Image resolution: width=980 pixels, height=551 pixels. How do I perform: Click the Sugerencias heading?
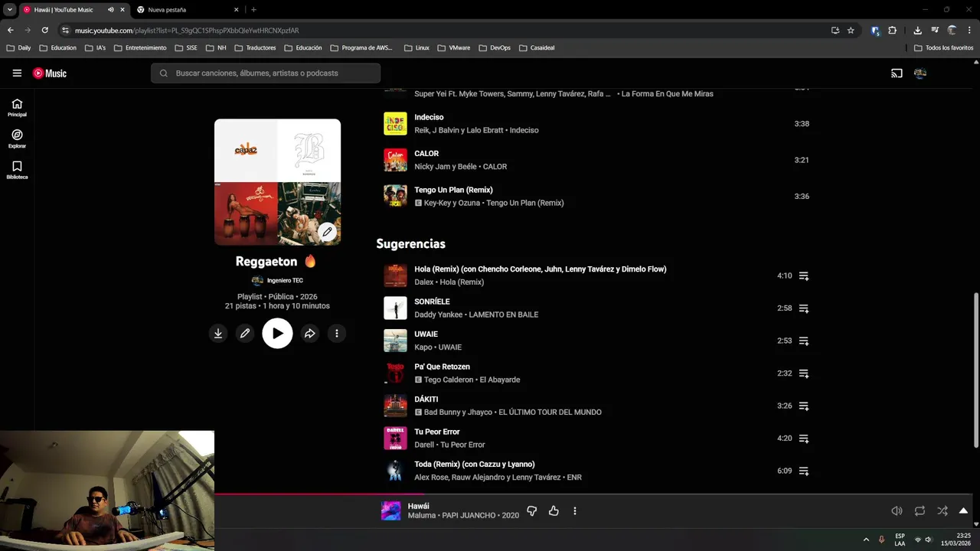[x=410, y=243]
